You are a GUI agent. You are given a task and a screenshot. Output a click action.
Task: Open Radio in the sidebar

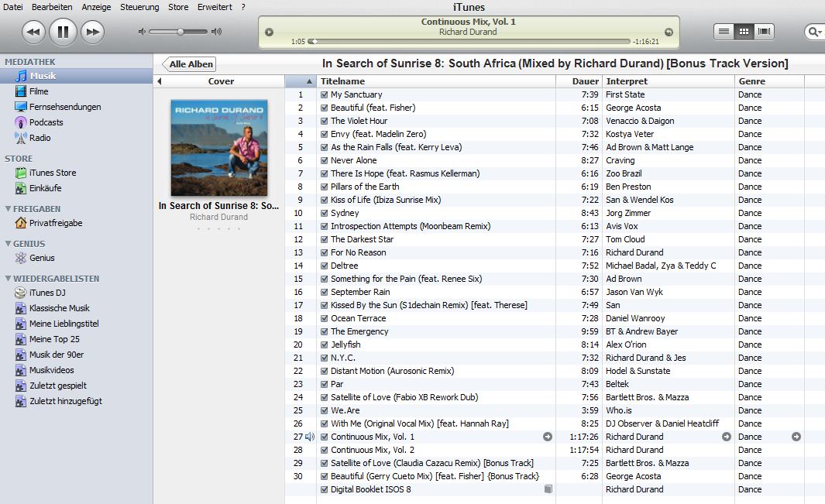40,138
